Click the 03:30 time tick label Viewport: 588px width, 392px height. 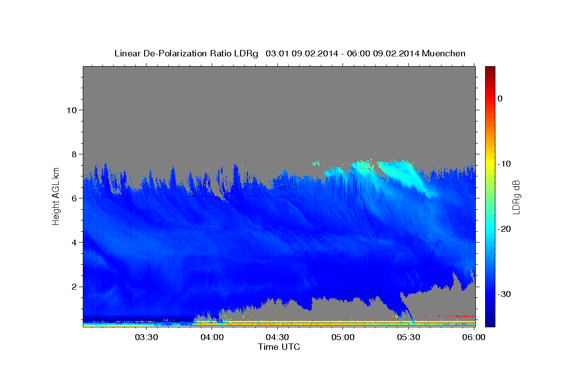(x=146, y=337)
